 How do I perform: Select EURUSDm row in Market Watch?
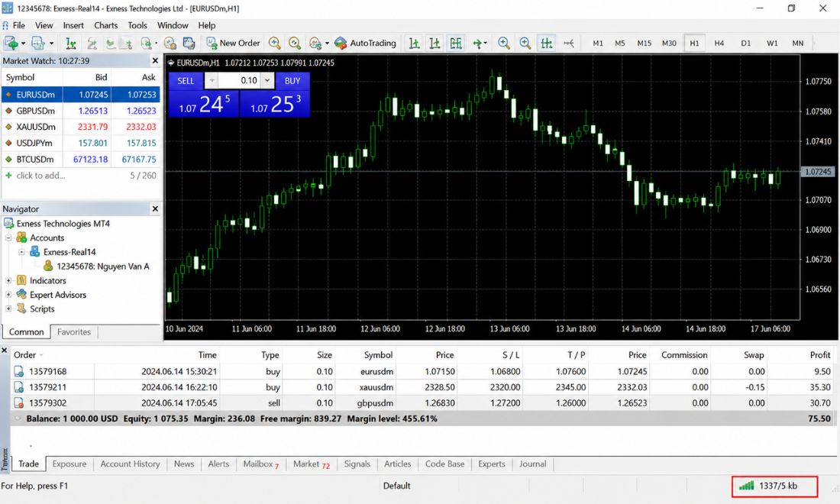pyautogui.click(x=80, y=95)
